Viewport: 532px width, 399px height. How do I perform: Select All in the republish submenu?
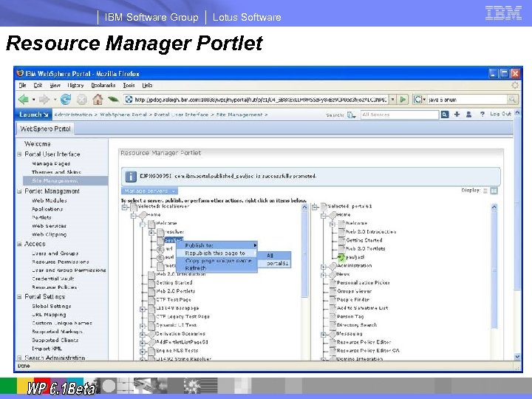(274, 256)
